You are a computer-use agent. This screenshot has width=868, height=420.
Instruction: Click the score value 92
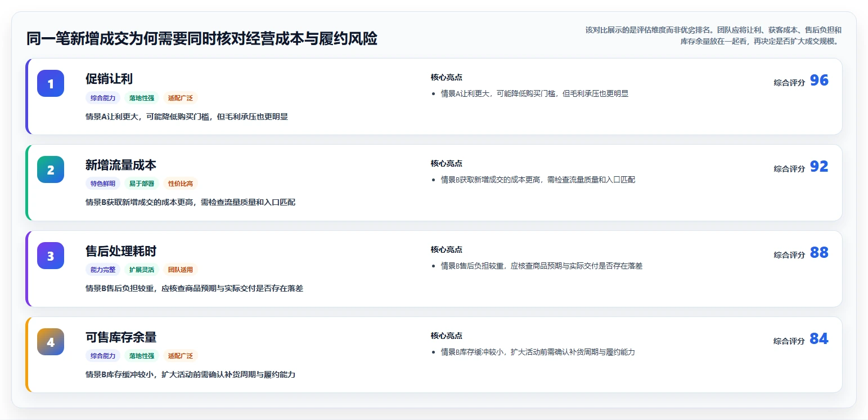[819, 167]
